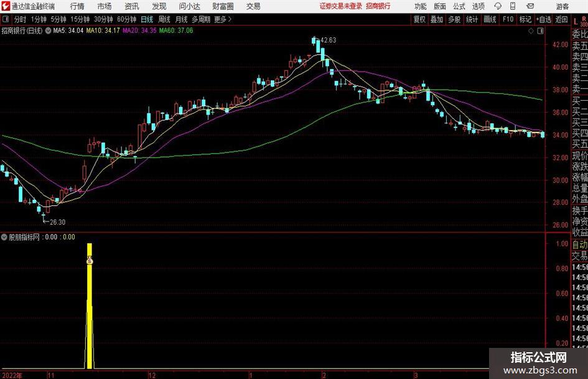The image size is (588, 379).
Task: Click the MA10: 34.17 label
Action: click(103, 30)
